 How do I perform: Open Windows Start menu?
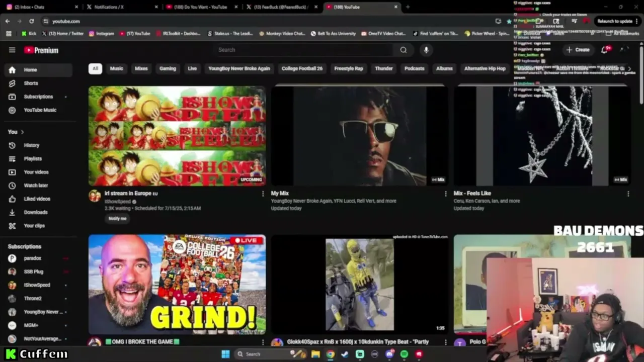[x=225, y=354]
